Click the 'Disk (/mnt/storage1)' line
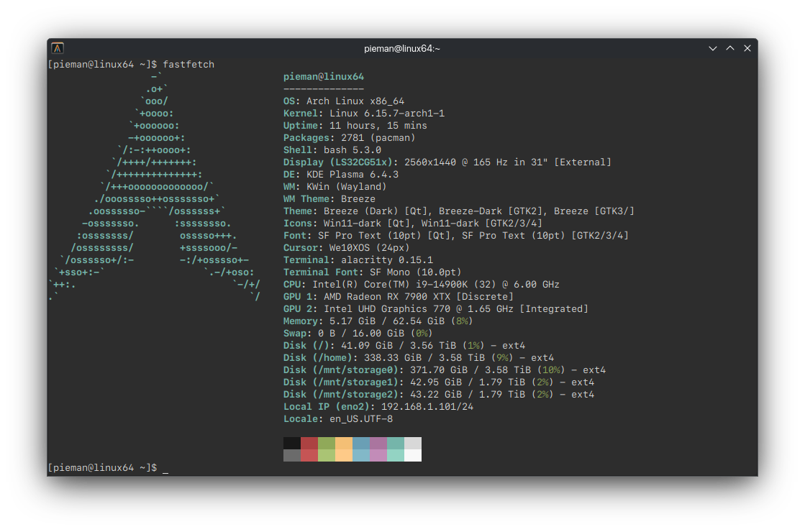 pos(439,382)
